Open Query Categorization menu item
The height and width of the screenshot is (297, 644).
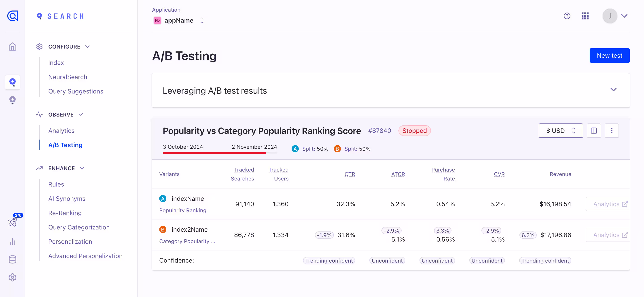point(79,227)
